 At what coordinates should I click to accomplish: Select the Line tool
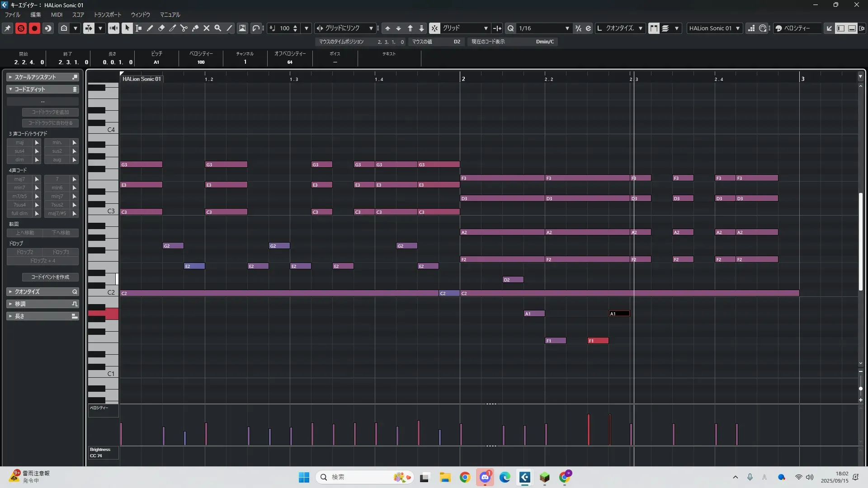pos(230,28)
